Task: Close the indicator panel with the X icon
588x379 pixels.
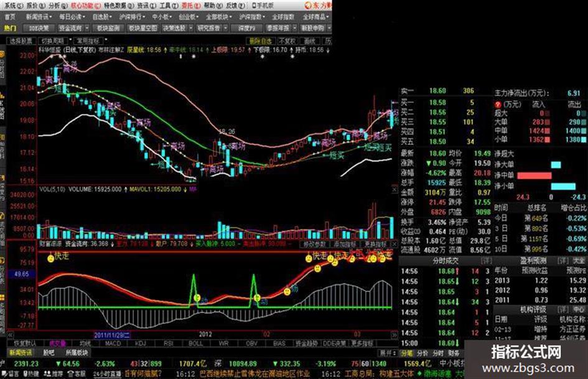Action: (394, 243)
